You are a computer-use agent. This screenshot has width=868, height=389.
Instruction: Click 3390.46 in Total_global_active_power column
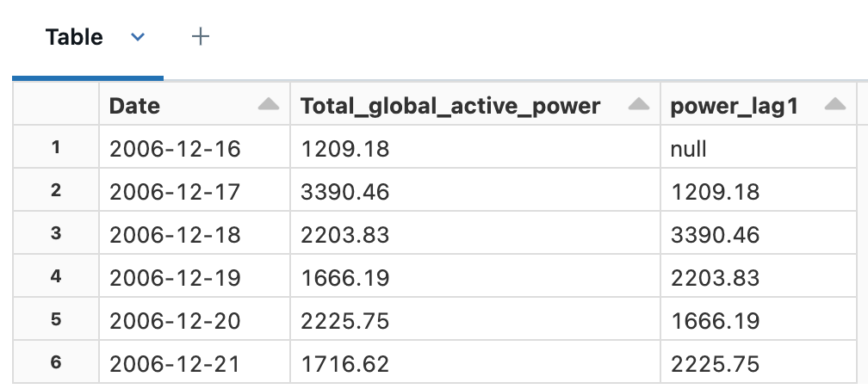coord(475,191)
